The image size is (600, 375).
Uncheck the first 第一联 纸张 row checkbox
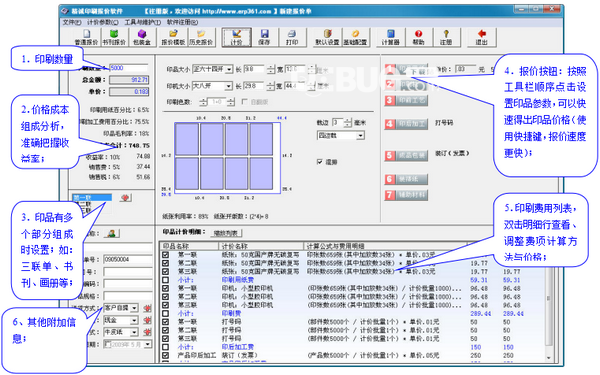(x=166, y=254)
